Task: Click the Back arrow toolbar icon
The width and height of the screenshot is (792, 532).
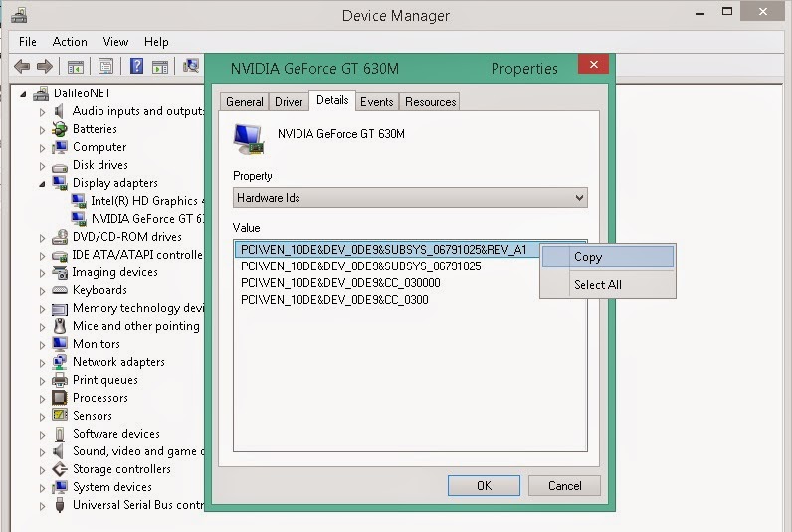Action: 22,66
